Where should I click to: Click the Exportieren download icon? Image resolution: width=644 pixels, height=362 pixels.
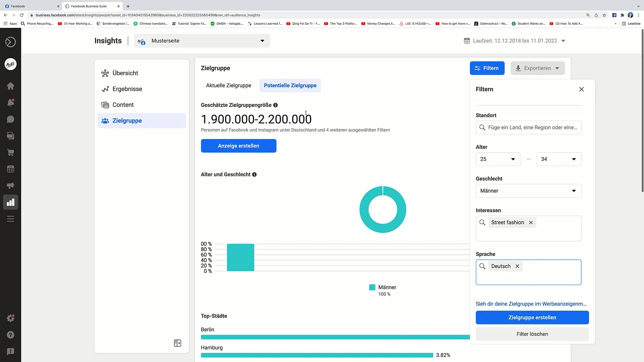tap(518, 68)
